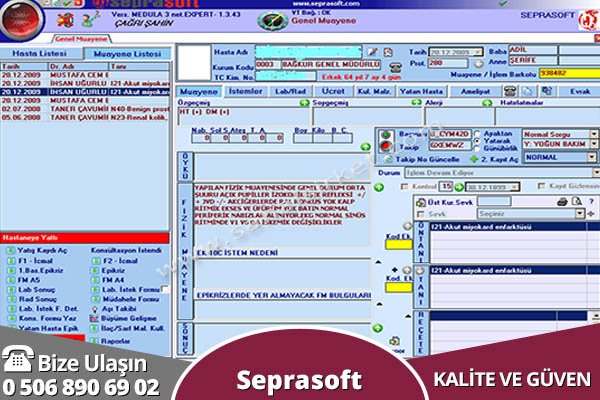Open the NORMAL dropdown
600x400 pixels.
point(592,157)
